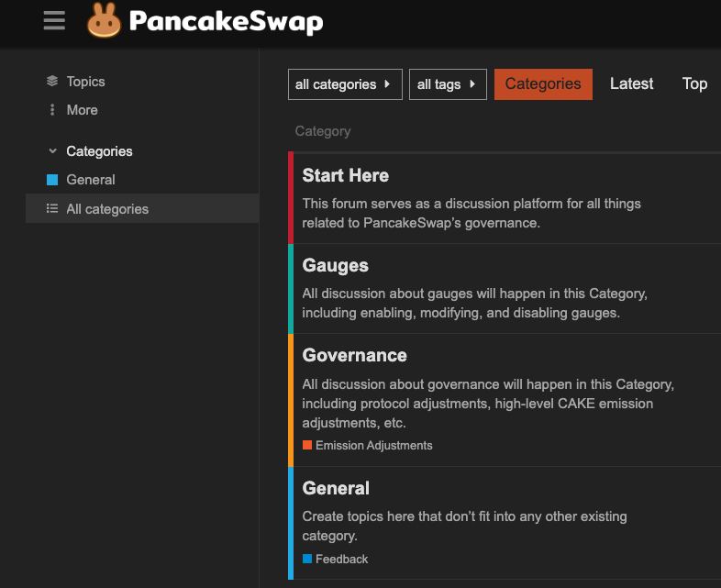Click the More vertical dots icon
Viewport: 721px width, 588px height.
click(x=52, y=110)
